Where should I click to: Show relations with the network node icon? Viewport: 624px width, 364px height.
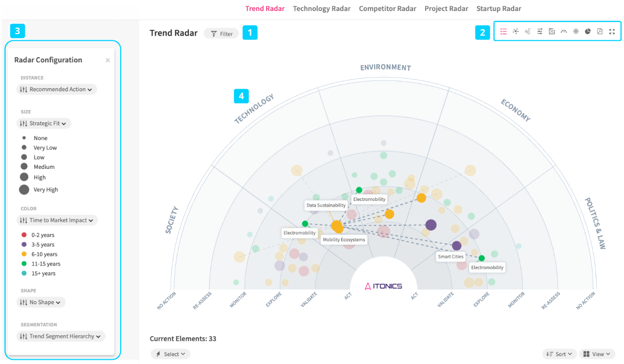(515, 31)
